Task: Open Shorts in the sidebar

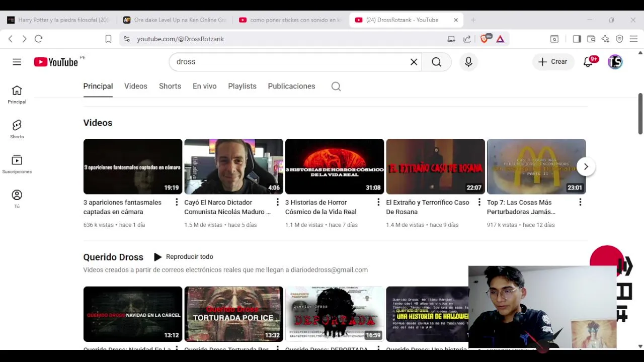Action: pos(17,129)
